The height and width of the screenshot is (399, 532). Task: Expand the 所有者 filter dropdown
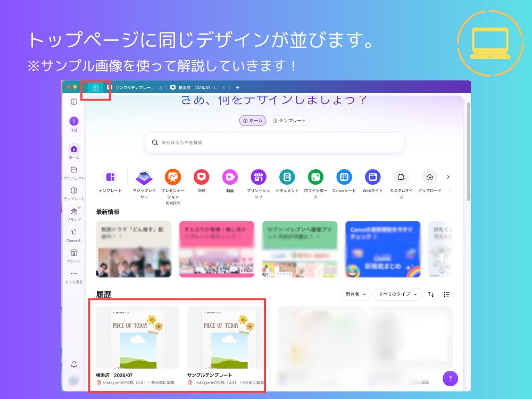[x=355, y=294]
